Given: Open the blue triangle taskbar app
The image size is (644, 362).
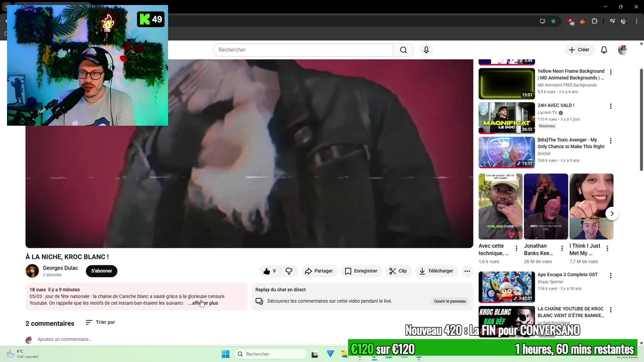Looking at the screenshot, I should pos(330,354).
